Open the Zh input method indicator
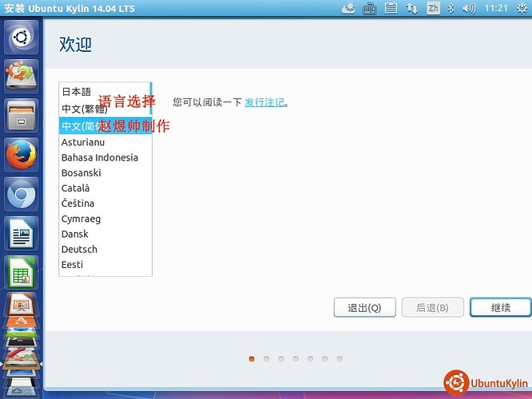 (x=433, y=8)
